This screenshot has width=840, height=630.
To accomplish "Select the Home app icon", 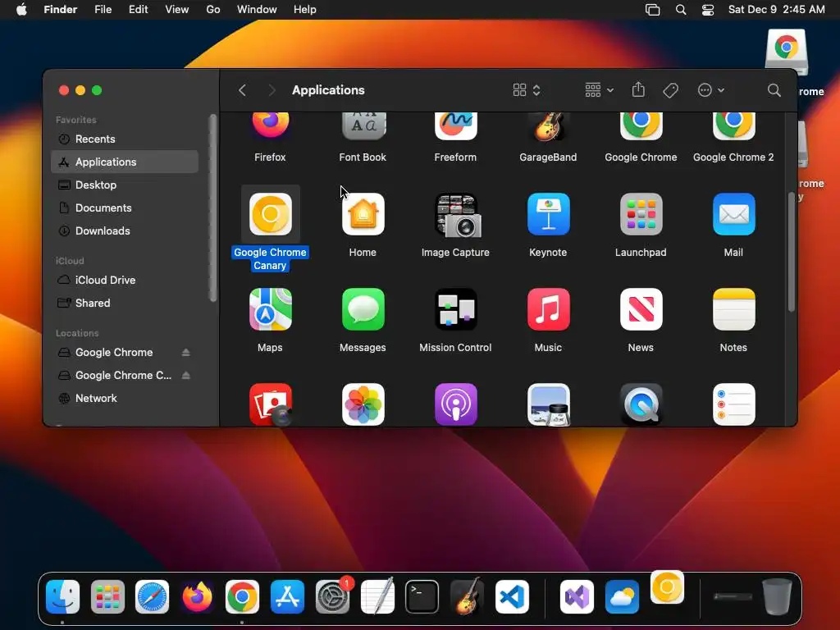I will (x=363, y=214).
